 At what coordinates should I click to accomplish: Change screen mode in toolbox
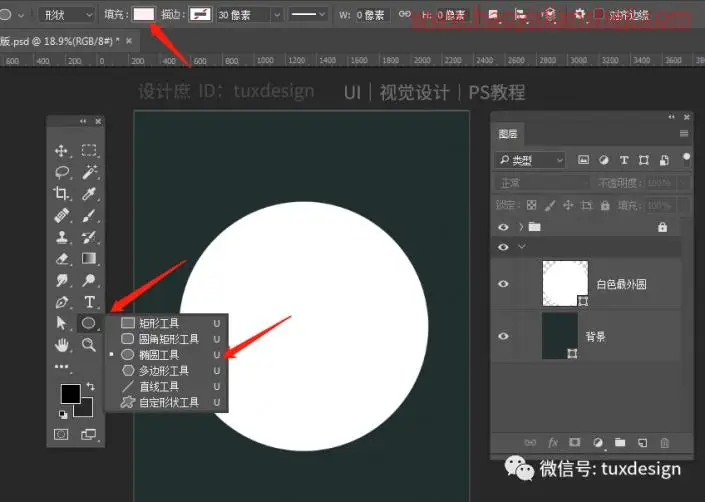point(88,434)
